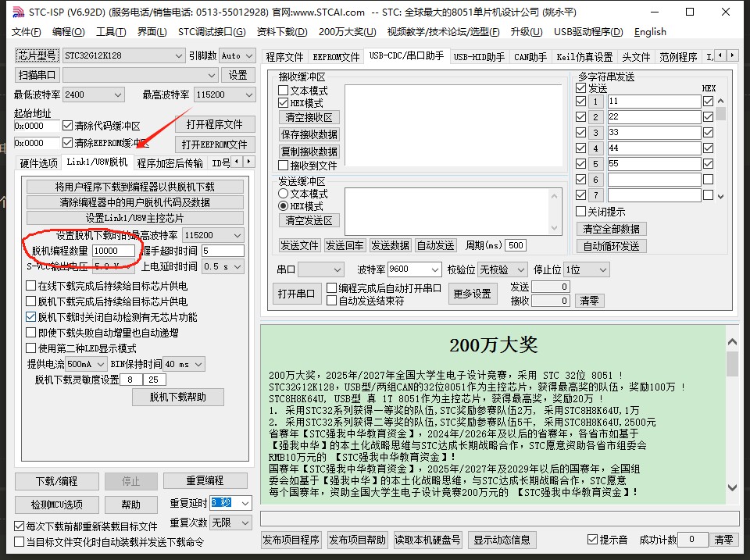Toggle 清除EEPROM缓冲区 checkbox
The height and width of the screenshot is (560, 750).
(67, 142)
